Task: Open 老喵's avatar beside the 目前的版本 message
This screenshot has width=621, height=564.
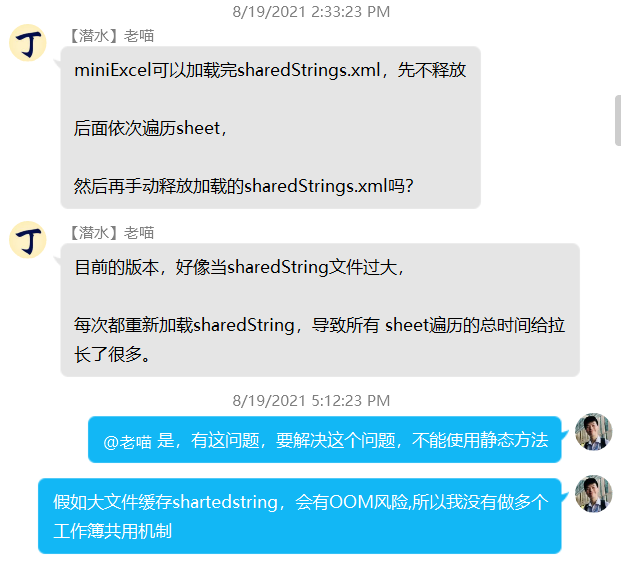Action: click(x=28, y=240)
